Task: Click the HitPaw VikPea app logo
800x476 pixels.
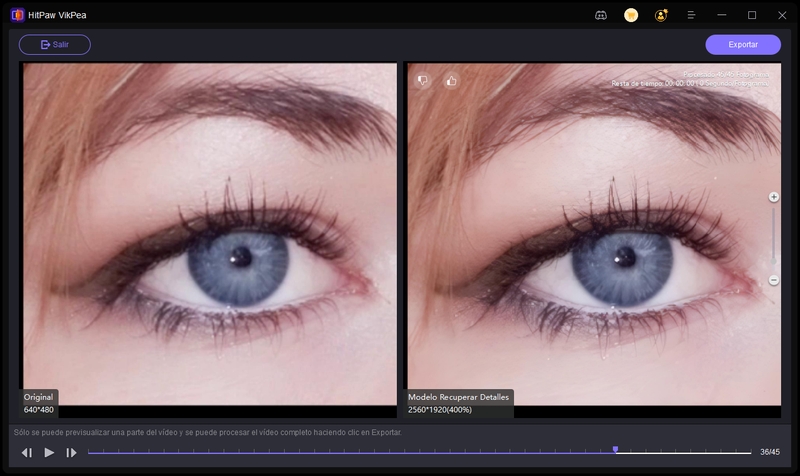Action: pyautogui.click(x=17, y=15)
